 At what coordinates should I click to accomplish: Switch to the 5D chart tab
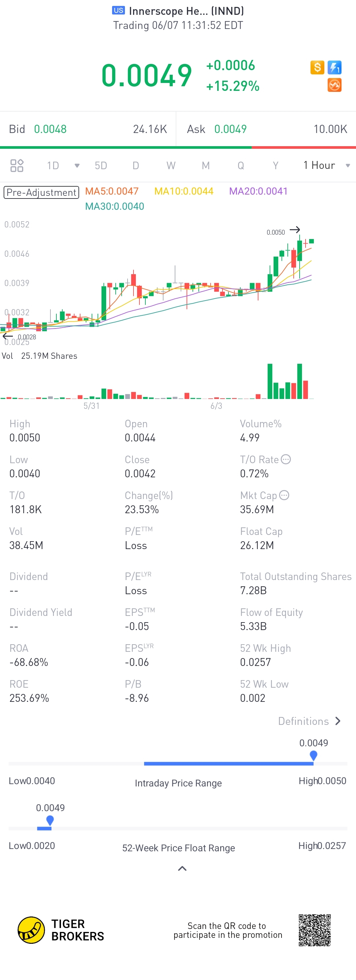[101, 166]
